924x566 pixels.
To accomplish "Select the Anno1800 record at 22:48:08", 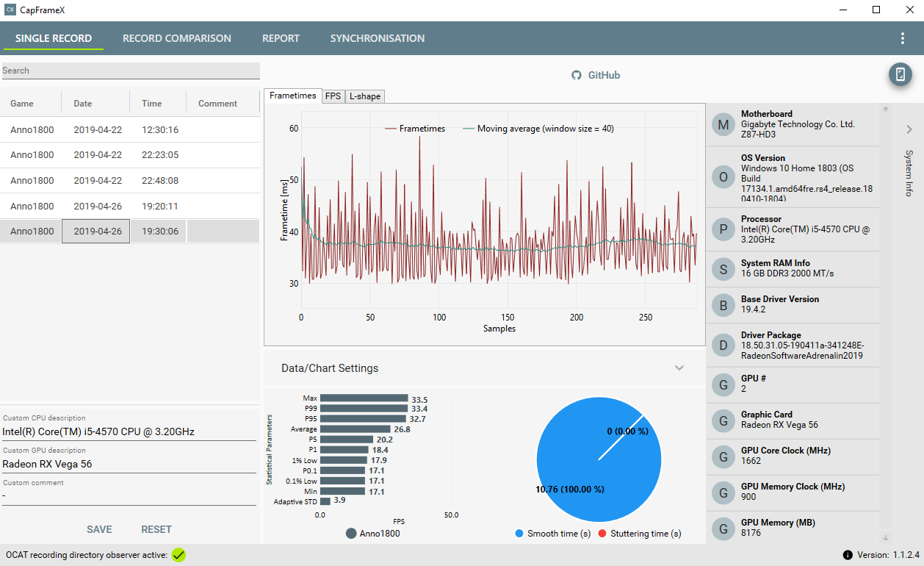I will 130,180.
